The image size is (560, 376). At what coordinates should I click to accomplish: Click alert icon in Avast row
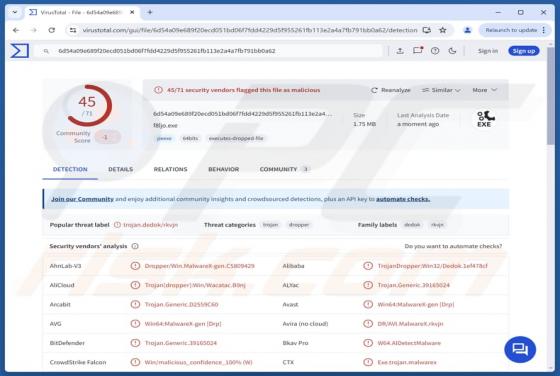(368, 304)
